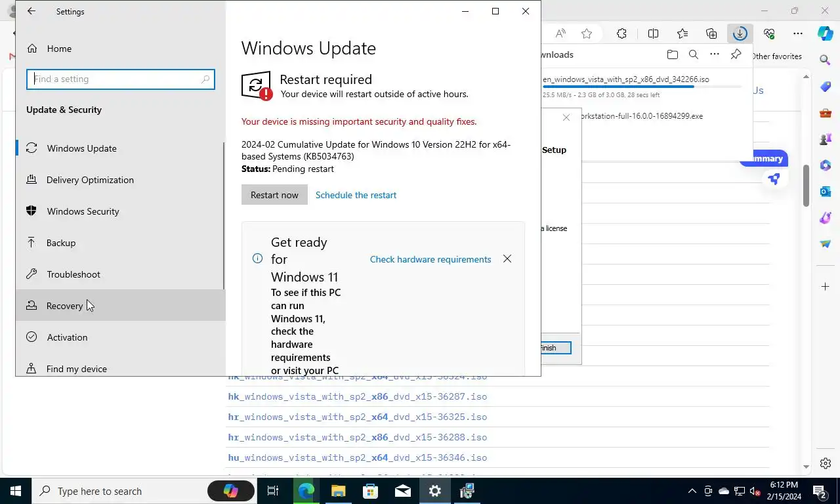The image size is (840, 504).
Task: Switch to Edge from the taskbar
Action: coord(306,491)
